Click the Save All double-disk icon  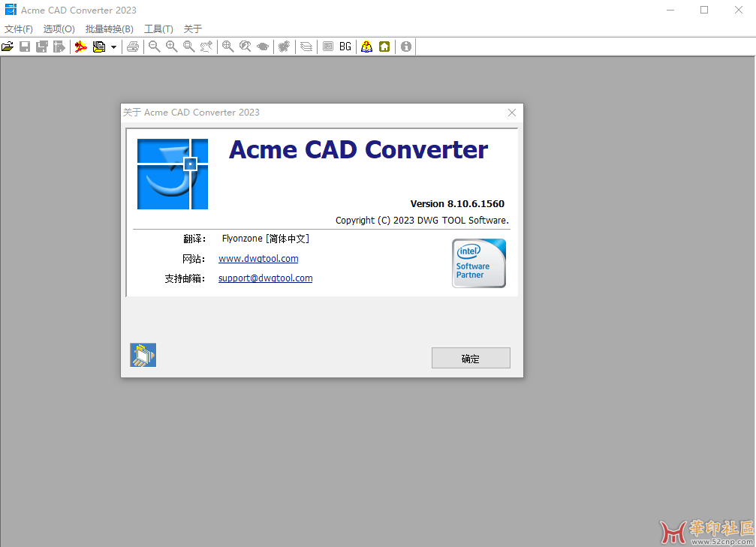point(42,47)
